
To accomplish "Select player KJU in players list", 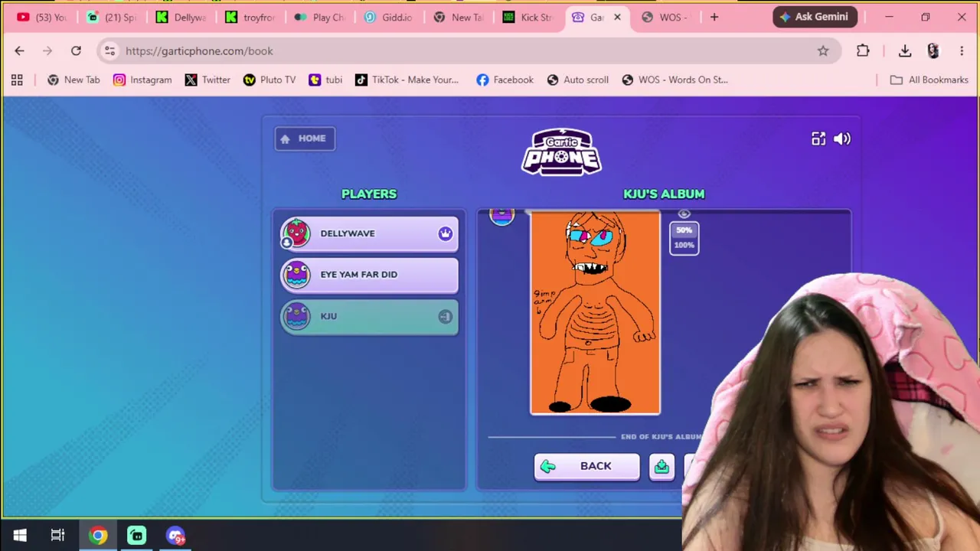I will (369, 316).
